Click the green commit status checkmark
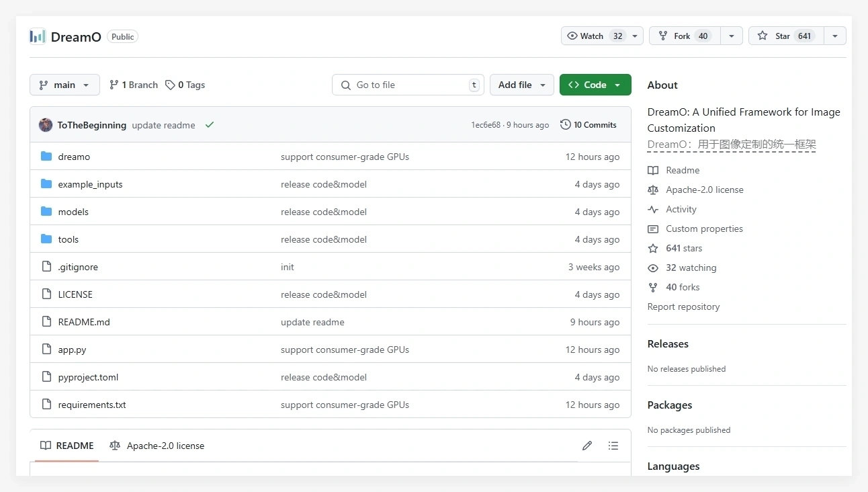 [x=210, y=125]
